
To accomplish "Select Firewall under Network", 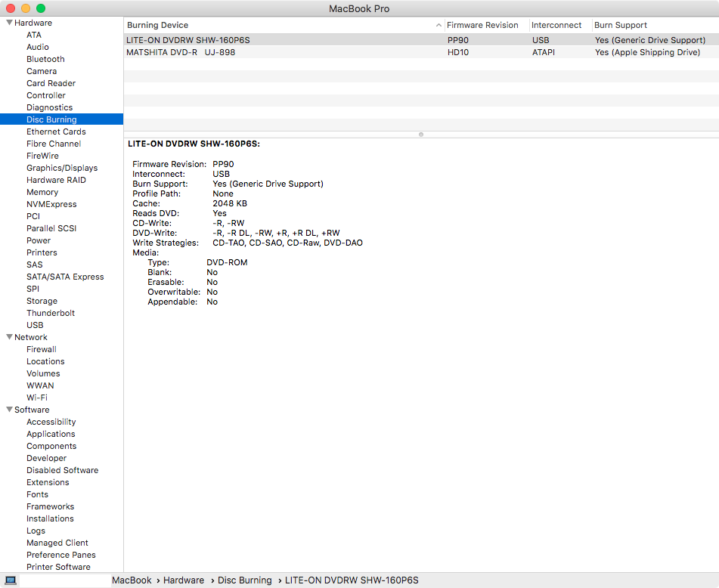I will tap(42, 349).
